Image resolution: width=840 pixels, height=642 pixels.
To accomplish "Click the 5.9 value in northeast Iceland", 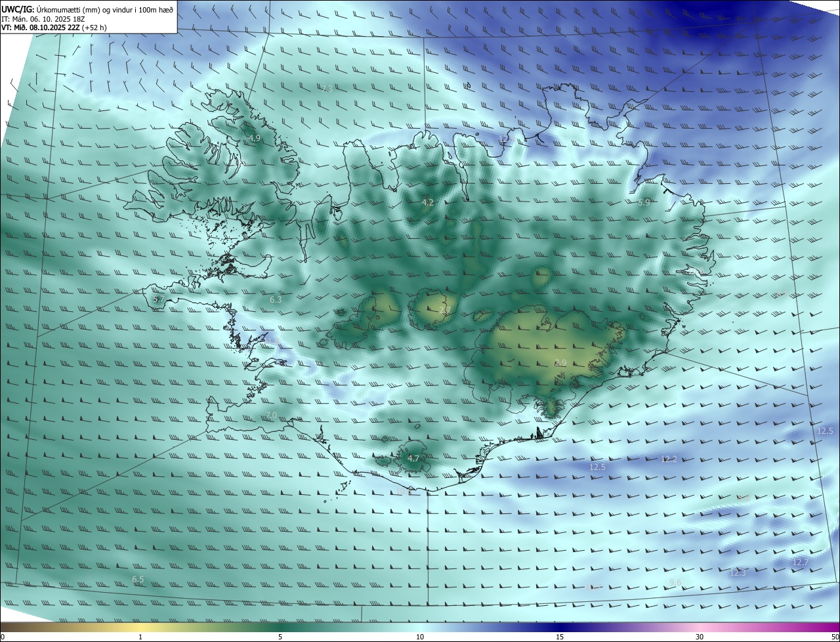I will coord(644,203).
